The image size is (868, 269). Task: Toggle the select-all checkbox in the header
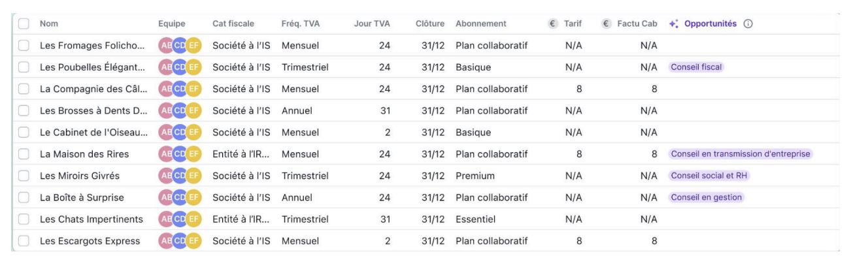click(x=24, y=24)
